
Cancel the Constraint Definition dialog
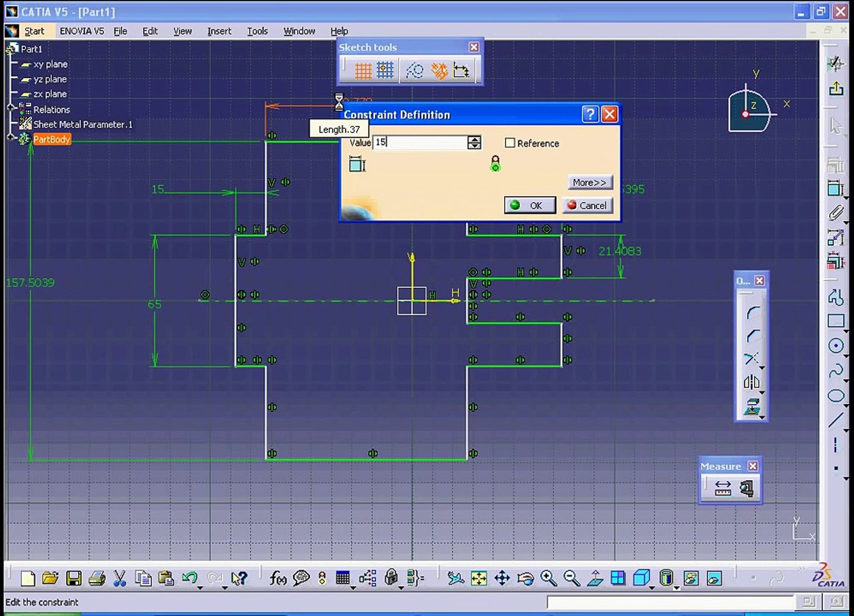588,205
